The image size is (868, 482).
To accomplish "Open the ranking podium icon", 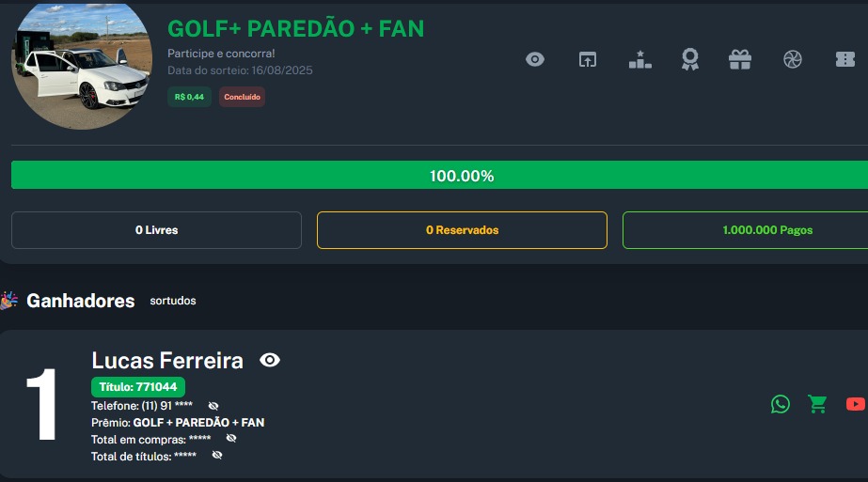I will pyautogui.click(x=639, y=59).
